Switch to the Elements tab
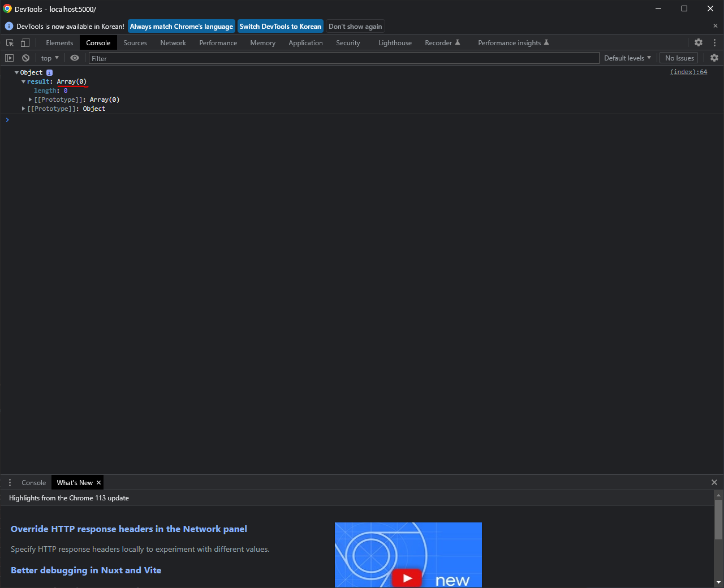This screenshot has height=588, width=724. 59,43
